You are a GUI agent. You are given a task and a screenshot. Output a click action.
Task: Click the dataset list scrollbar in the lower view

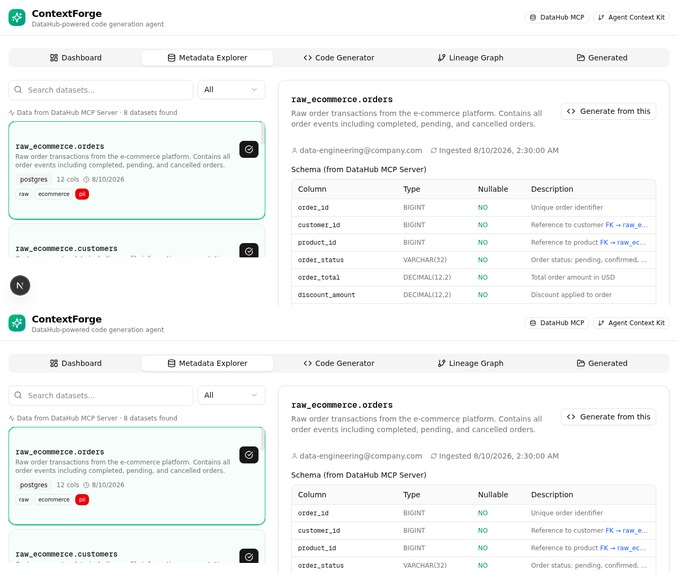click(x=262, y=440)
